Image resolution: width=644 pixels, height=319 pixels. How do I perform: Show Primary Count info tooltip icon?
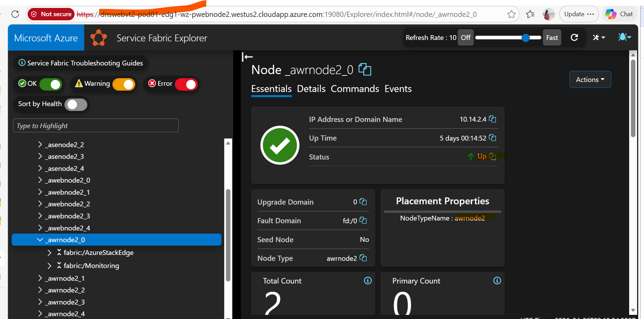[497, 281]
